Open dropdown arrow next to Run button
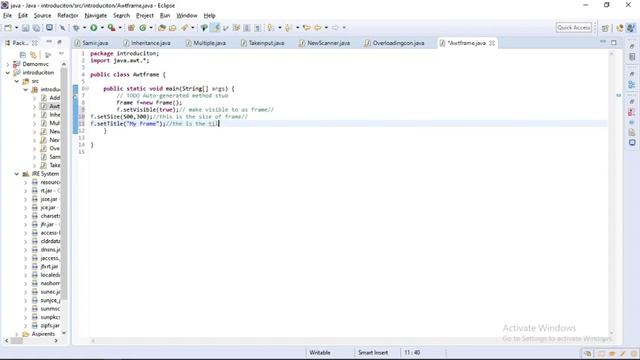This screenshot has height=360, width=640. click(102, 28)
